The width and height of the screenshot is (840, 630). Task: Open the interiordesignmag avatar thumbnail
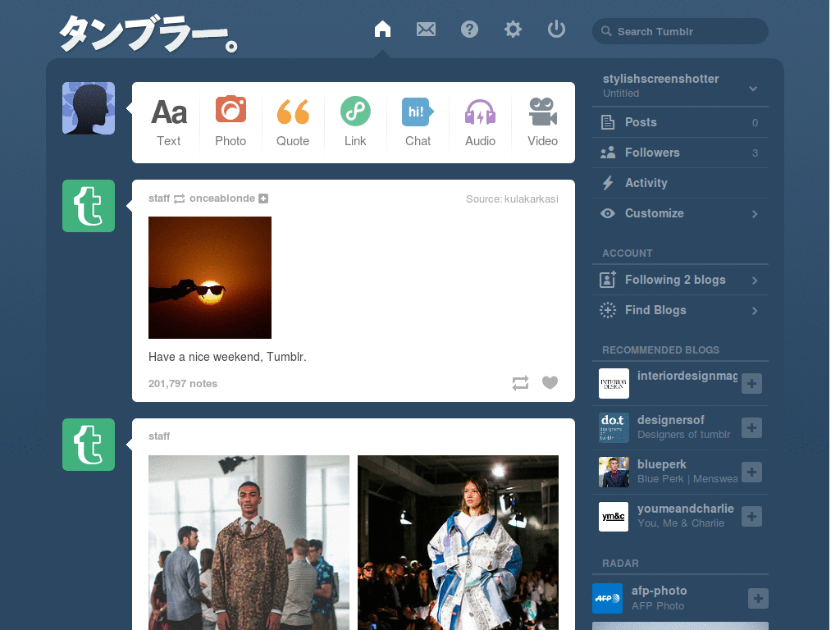point(614,383)
